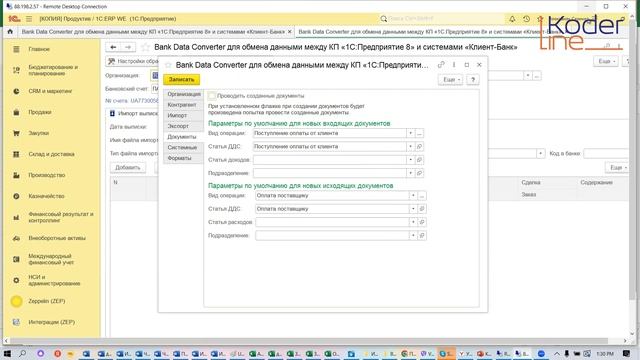Viewport: 640px width, 360px height.
Task: Go back with the left arrow
Action: click(113, 47)
